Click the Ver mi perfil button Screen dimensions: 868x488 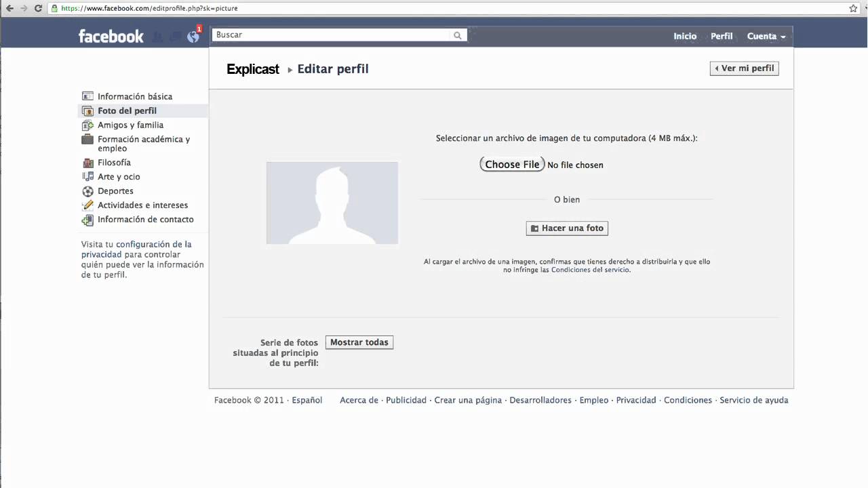[x=744, y=68]
